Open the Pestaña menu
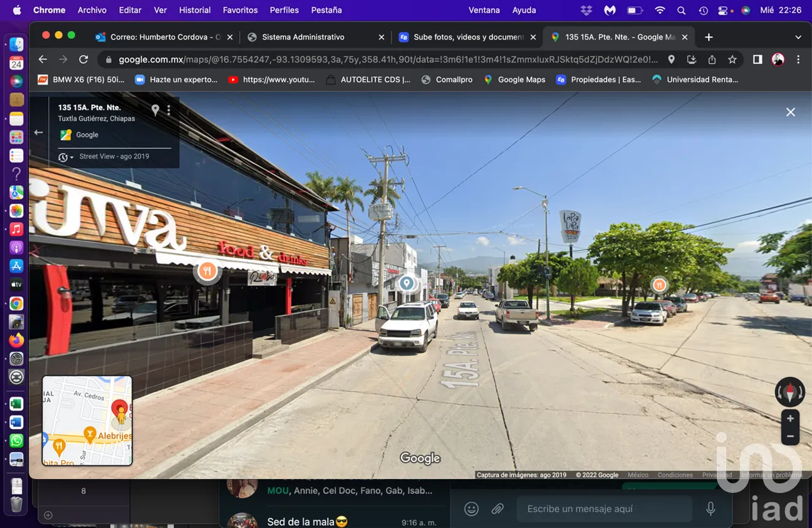812x528 pixels. 326,10
